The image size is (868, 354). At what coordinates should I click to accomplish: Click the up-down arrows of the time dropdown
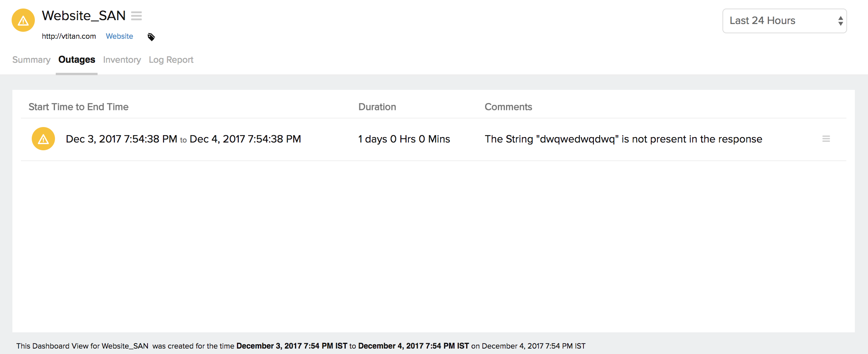point(841,21)
